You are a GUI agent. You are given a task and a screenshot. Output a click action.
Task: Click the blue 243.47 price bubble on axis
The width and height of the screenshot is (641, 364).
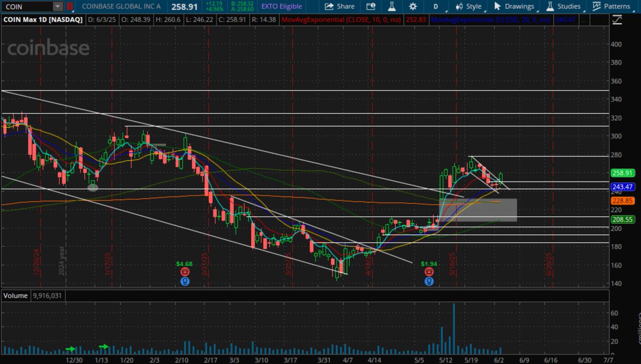pos(622,186)
